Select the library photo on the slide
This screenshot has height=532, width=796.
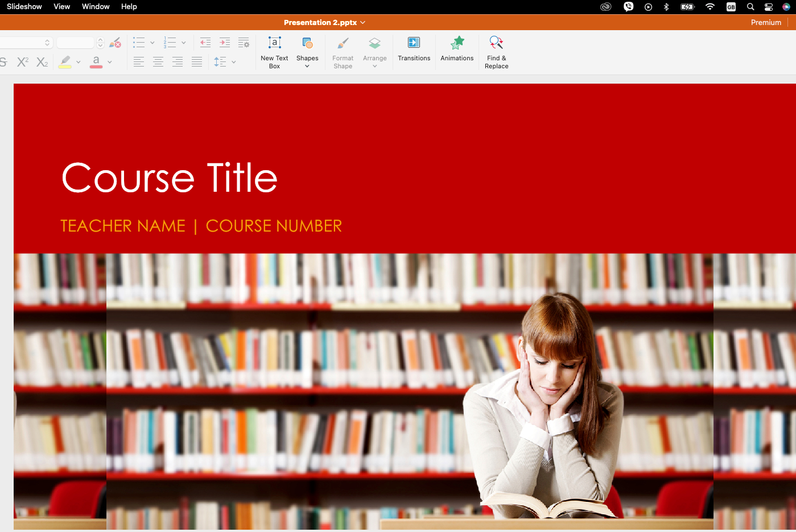pyautogui.click(x=405, y=392)
